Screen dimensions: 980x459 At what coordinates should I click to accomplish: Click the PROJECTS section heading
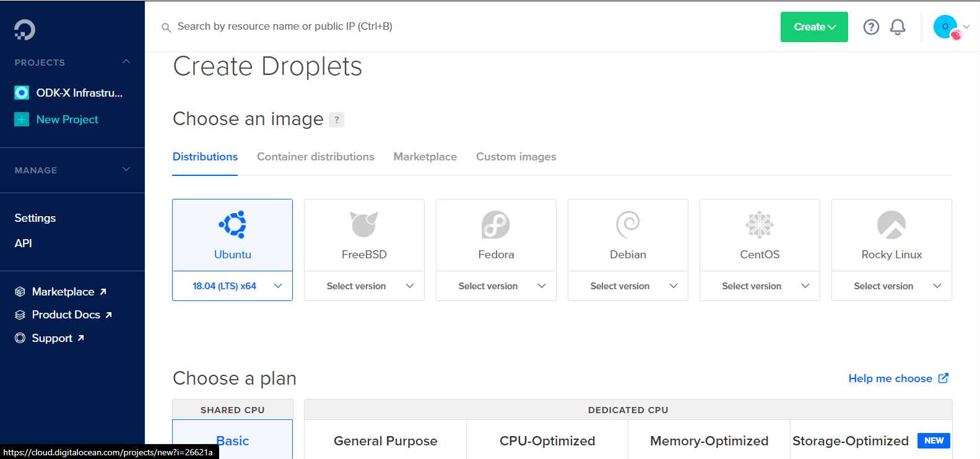pos(40,63)
